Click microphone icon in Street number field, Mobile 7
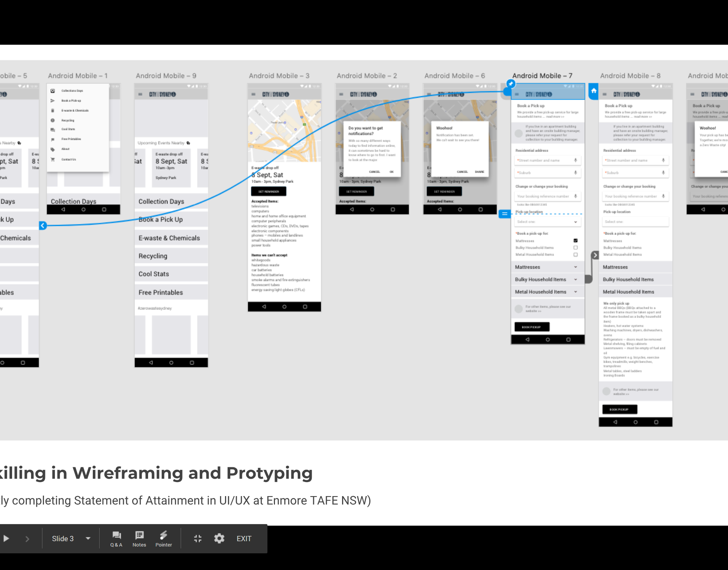 coord(575,160)
